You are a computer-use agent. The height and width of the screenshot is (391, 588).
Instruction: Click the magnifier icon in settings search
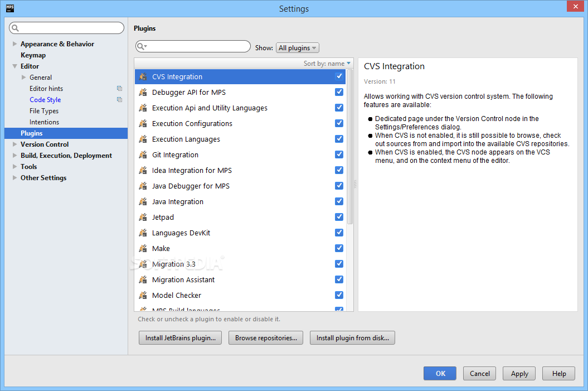coord(16,28)
